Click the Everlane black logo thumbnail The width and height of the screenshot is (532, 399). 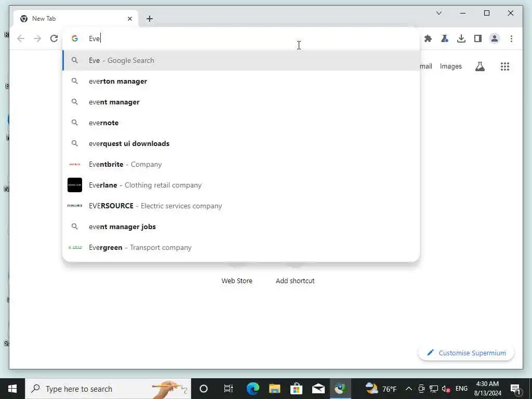coord(75,185)
